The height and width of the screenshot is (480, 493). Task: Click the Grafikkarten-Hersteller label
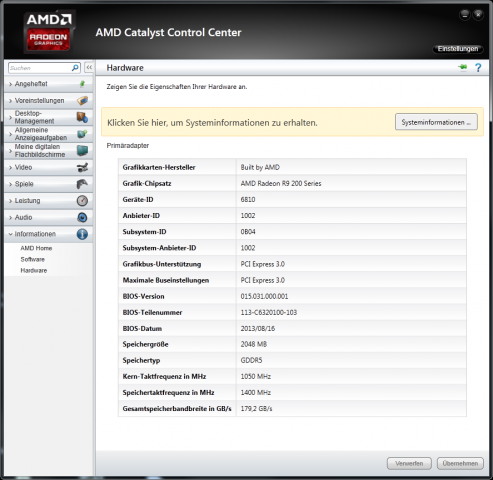tap(159, 167)
